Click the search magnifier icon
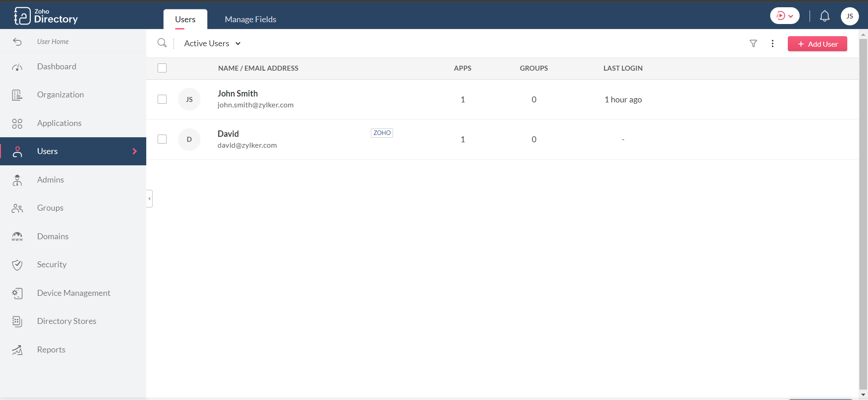The width and height of the screenshot is (868, 400). coord(162,43)
